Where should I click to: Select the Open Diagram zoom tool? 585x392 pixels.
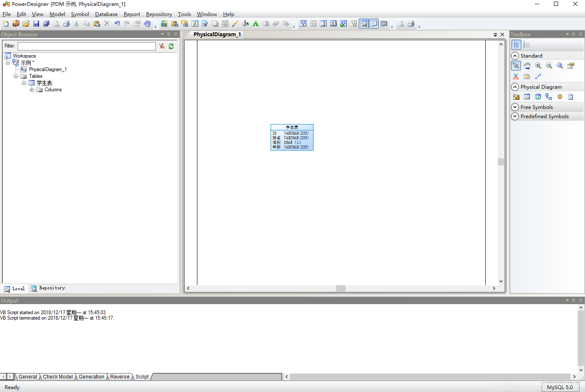(x=560, y=66)
